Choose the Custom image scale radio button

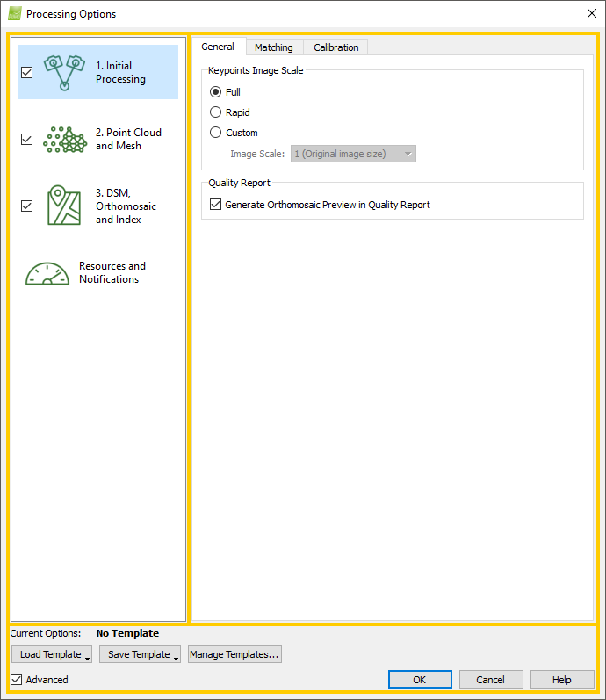(216, 133)
